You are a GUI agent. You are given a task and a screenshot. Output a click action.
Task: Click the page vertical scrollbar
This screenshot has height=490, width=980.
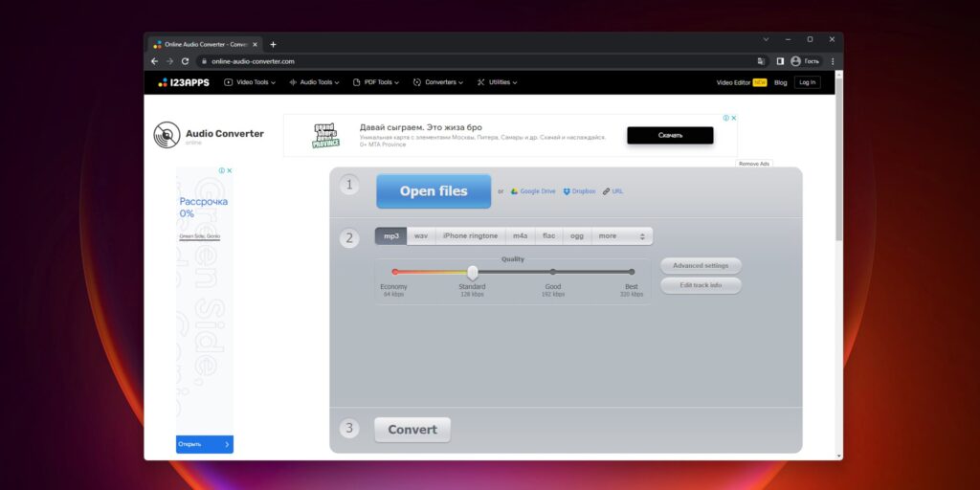coord(838,160)
